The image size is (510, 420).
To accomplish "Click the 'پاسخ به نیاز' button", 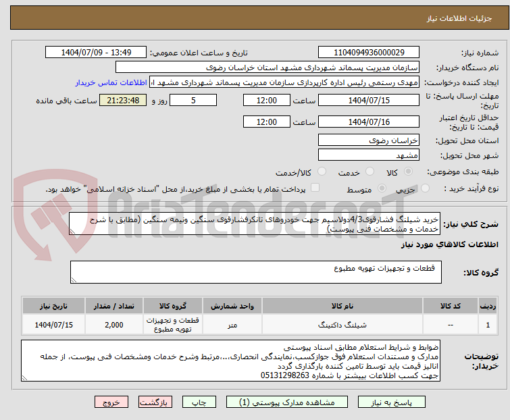I will pos(391,402).
